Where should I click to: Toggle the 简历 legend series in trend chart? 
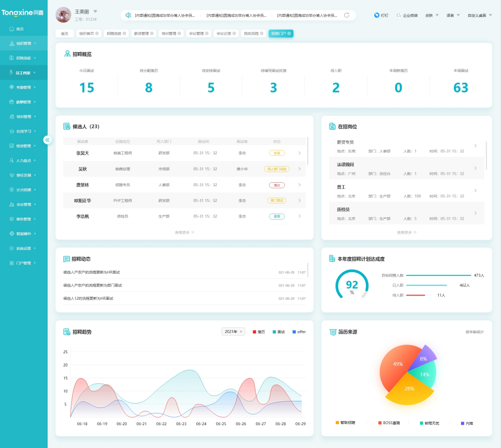pos(259,332)
